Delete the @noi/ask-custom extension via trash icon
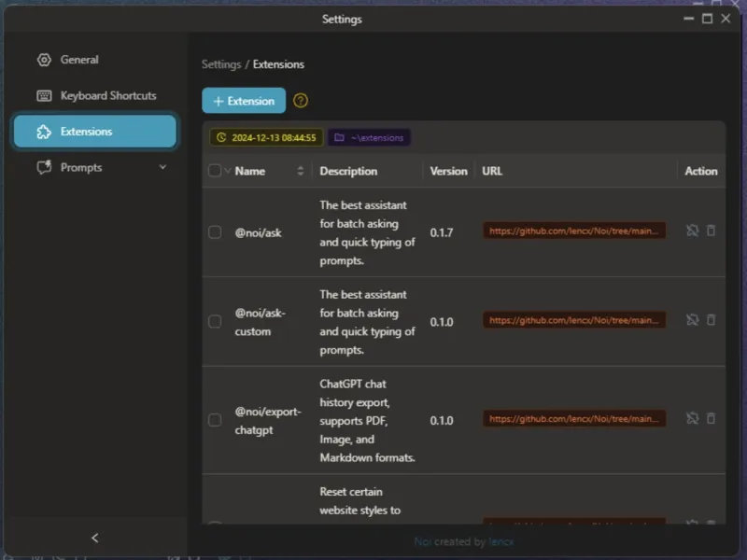Image resolution: width=747 pixels, height=560 pixels. [x=711, y=320]
